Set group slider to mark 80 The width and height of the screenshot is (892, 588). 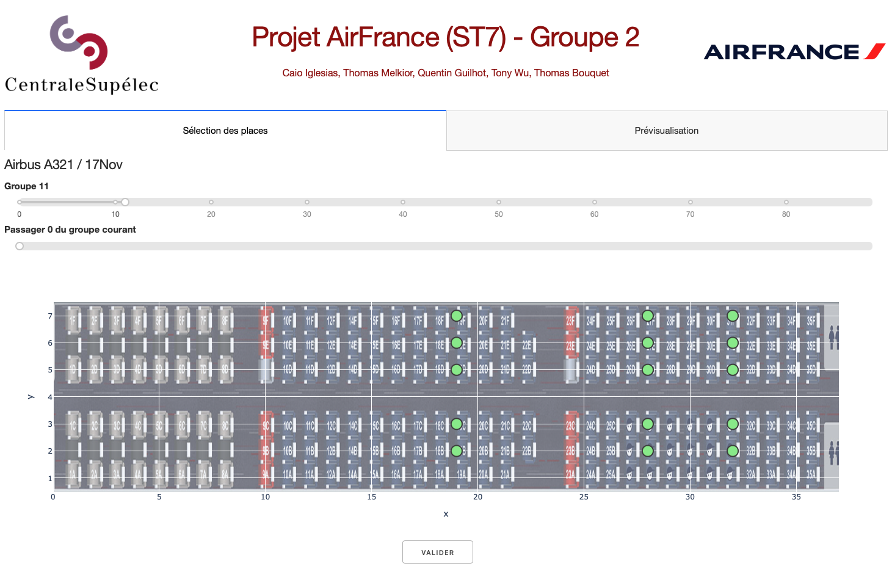(786, 202)
